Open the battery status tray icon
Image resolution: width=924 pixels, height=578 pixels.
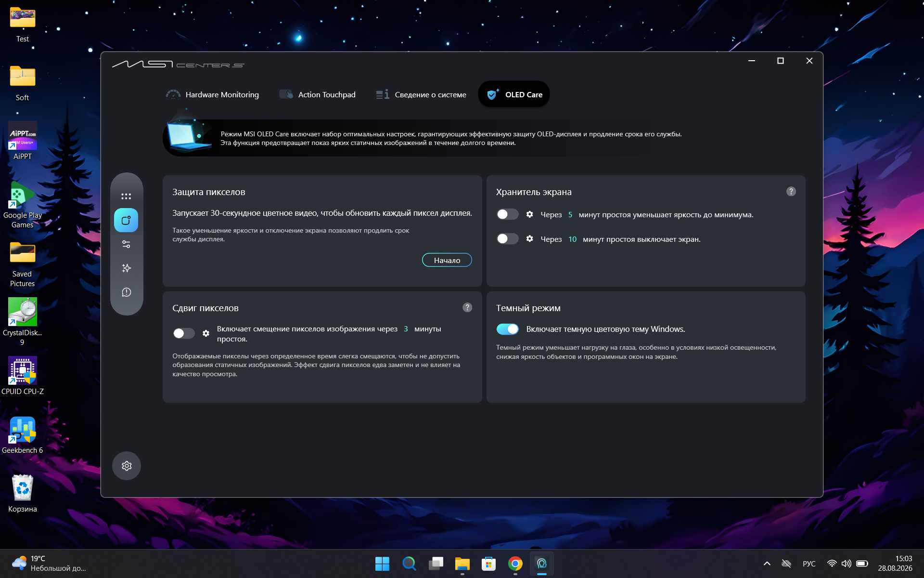[x=862, y=564]
